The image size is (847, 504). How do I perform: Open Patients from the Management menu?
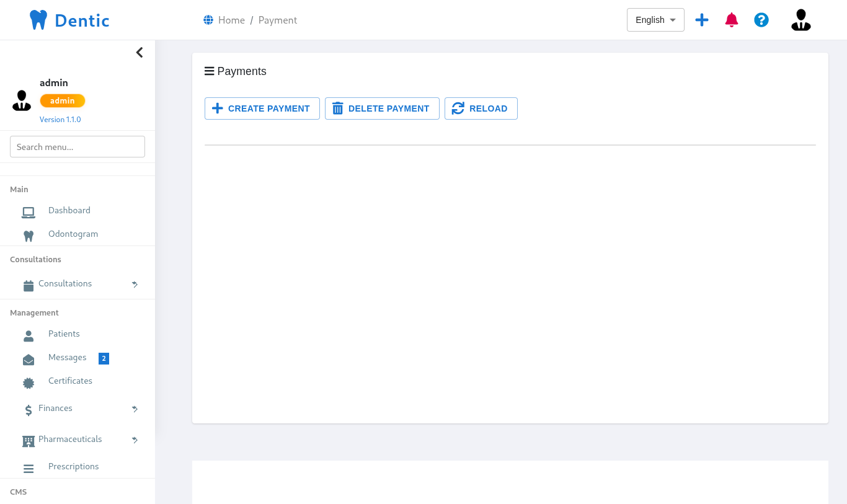pos(64,334)
